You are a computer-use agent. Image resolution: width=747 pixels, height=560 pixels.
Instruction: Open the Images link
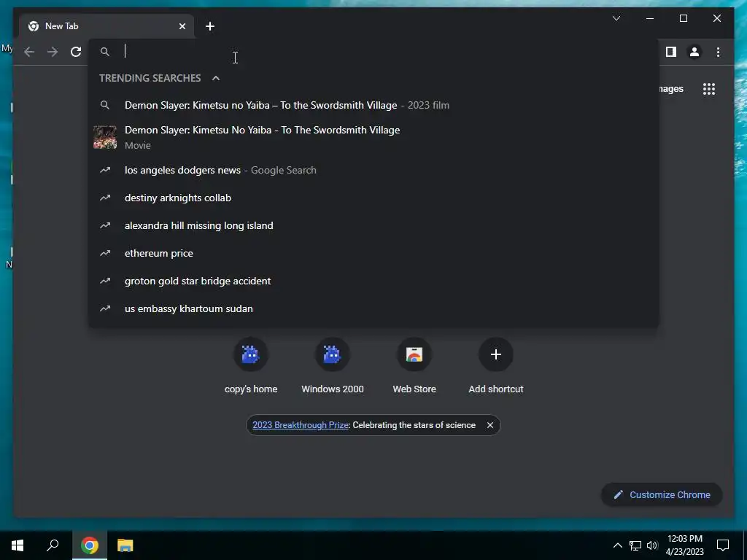(x=671, y=89)
